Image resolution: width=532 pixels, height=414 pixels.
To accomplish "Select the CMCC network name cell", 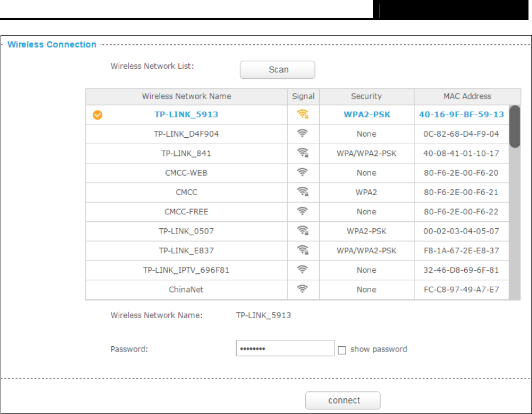I will [186, 193].
